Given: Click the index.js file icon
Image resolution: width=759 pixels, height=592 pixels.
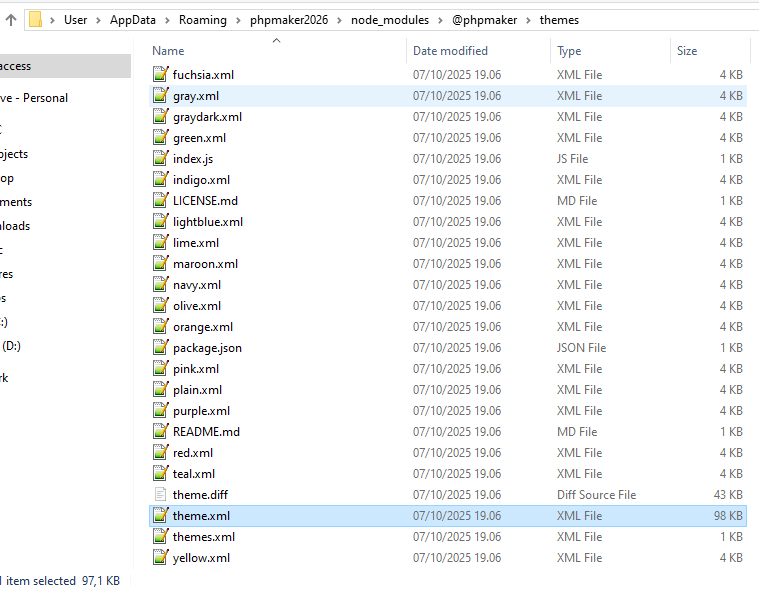Looking at the screenshot, I should click(x=160, y=159).
